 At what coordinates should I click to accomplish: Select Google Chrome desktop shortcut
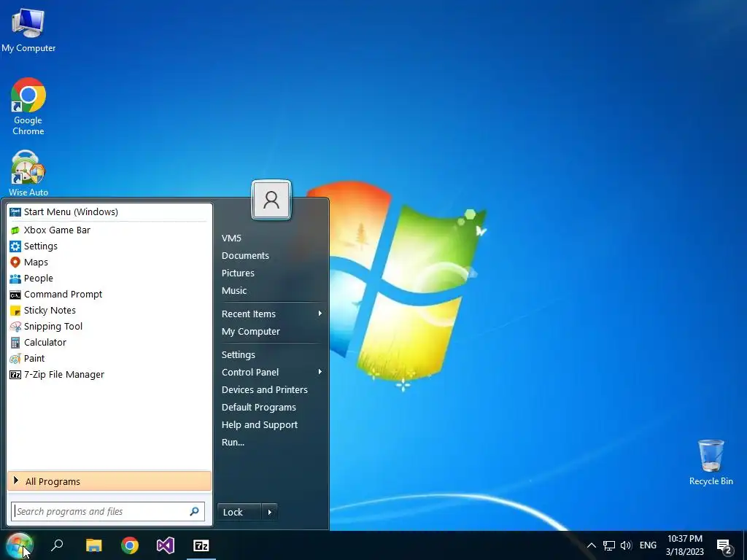[x=28, y=106]
